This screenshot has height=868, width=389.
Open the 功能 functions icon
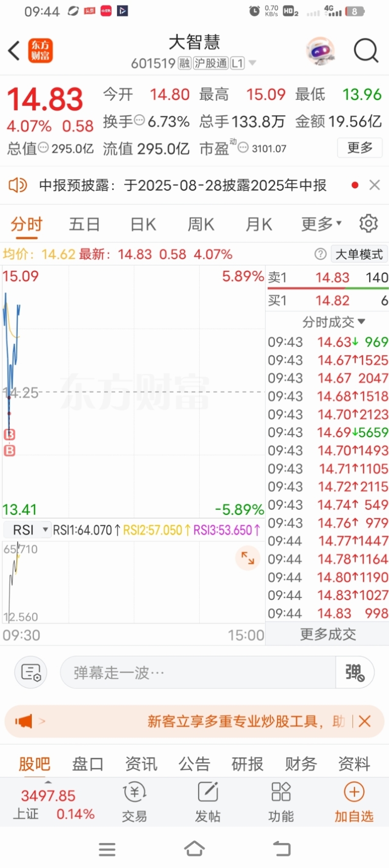point(281,802)
